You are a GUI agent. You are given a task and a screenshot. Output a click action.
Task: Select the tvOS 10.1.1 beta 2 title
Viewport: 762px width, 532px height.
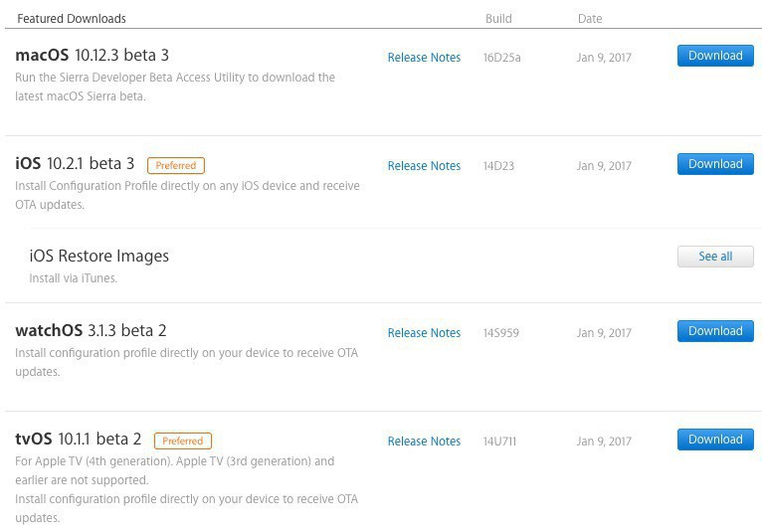(x=79, y=439)
